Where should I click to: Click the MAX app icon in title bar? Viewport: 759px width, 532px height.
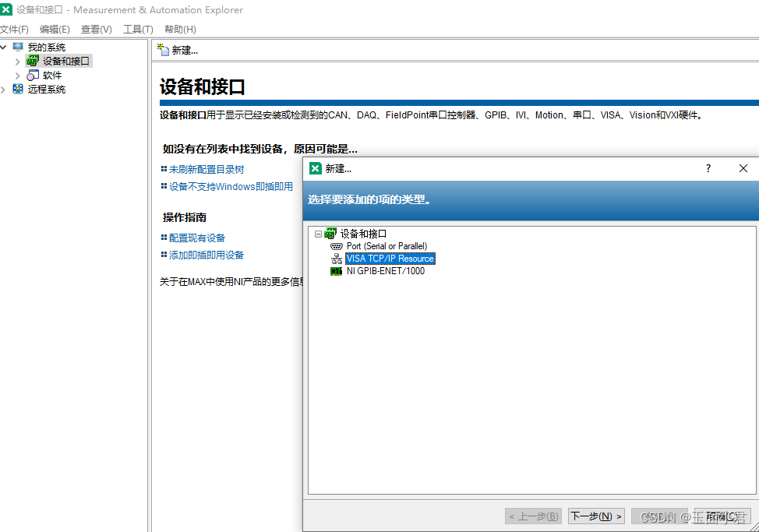[x=5, y=9]
